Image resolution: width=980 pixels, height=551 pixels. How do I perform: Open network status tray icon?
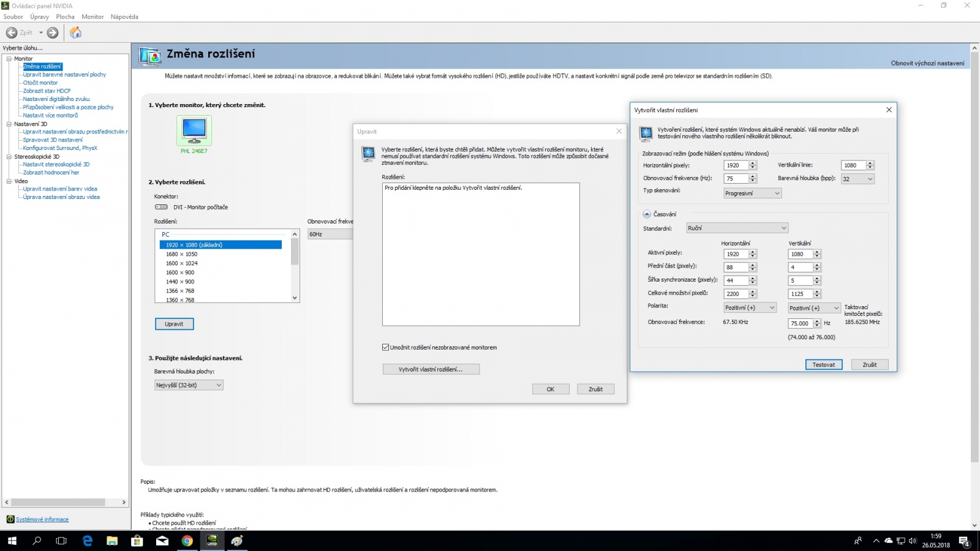(900, 541)
